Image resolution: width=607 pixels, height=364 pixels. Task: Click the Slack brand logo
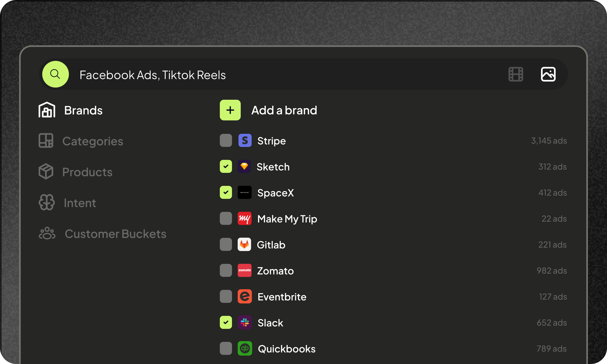245,323
